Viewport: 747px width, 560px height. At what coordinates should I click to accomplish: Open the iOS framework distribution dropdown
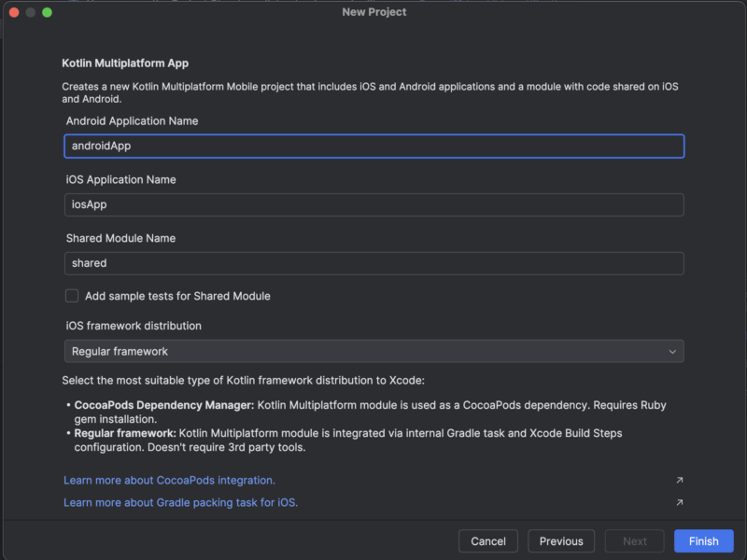tap(373, 351)
